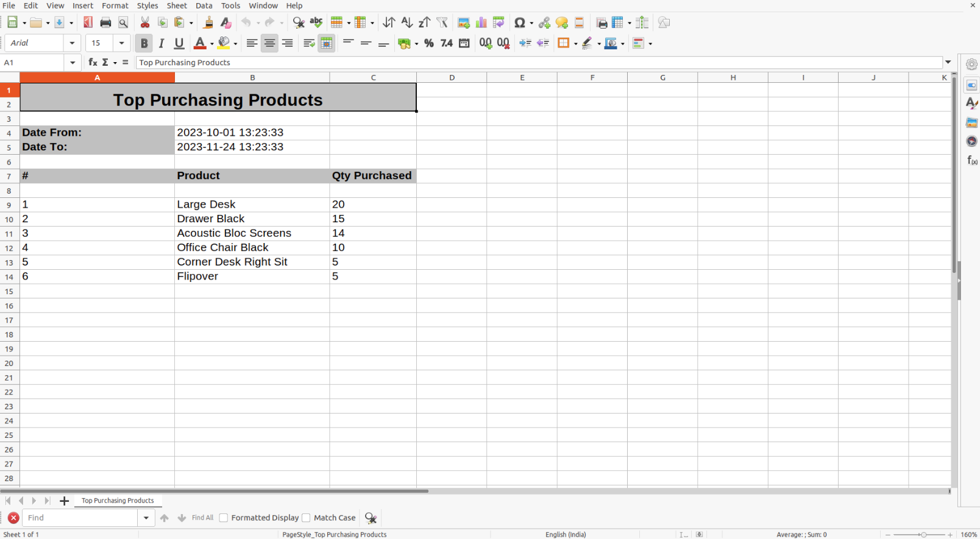Insert a comment icon
980x539 pixels.
[562, 23]
